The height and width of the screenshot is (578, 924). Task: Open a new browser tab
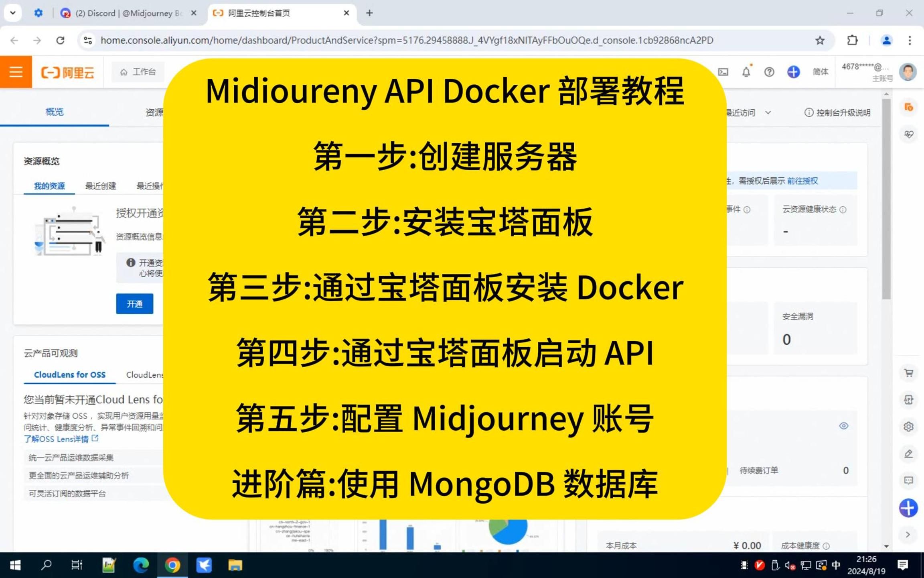369,13
